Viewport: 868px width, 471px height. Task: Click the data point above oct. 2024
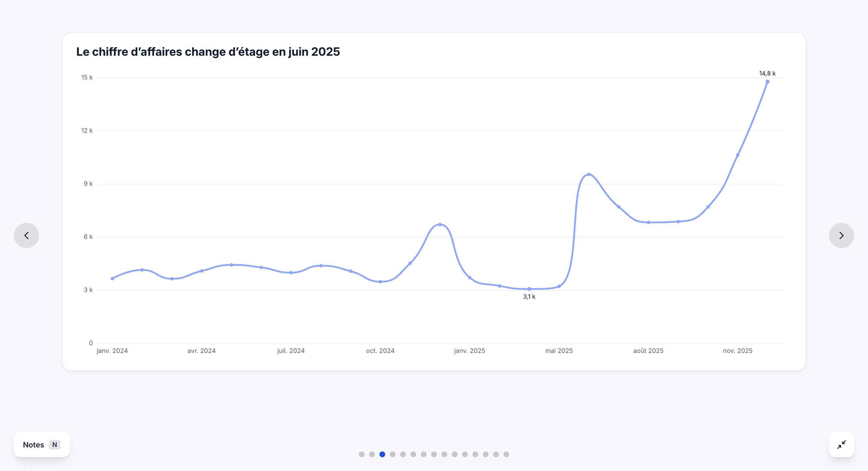tap(380, 282)
